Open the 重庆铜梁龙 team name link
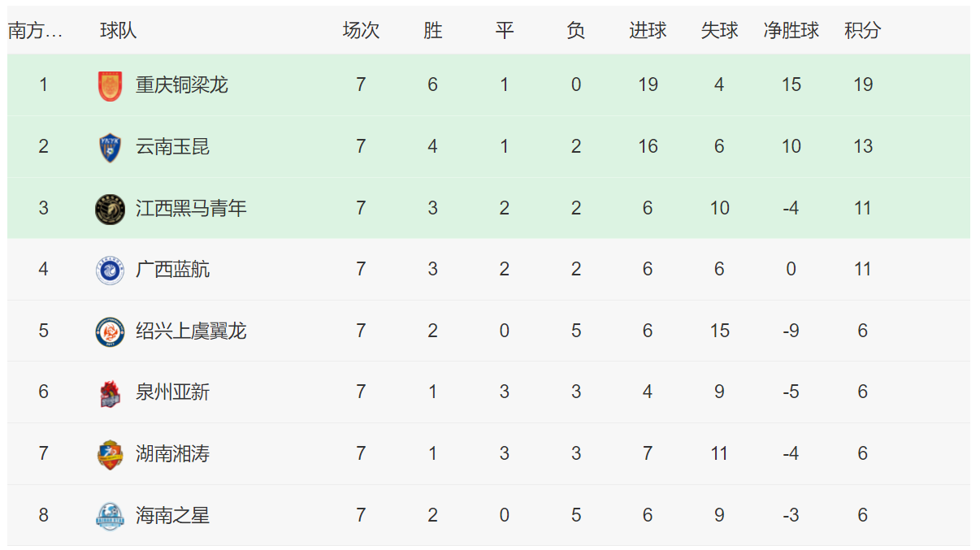 (x=182, y=85)
